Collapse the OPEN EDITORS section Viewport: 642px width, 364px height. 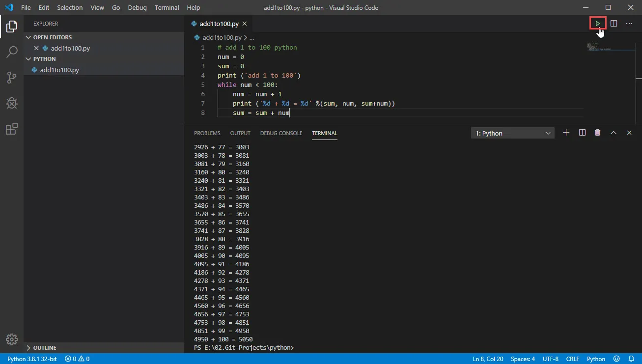click(52, 37)
